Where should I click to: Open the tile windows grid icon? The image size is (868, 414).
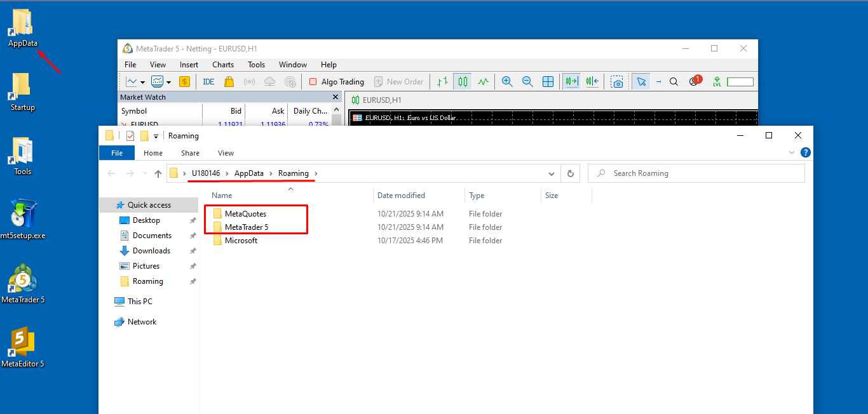tap(548, 81)
